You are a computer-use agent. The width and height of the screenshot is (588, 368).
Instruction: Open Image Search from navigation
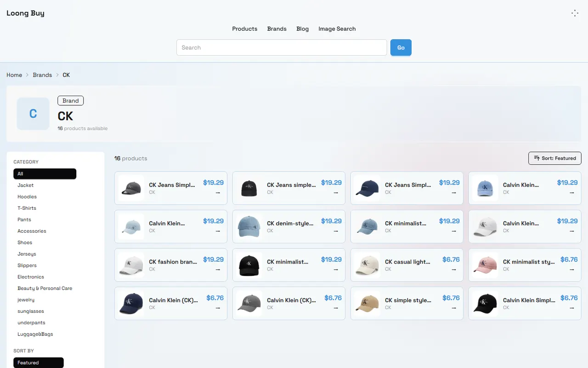(x=337, y=29)
